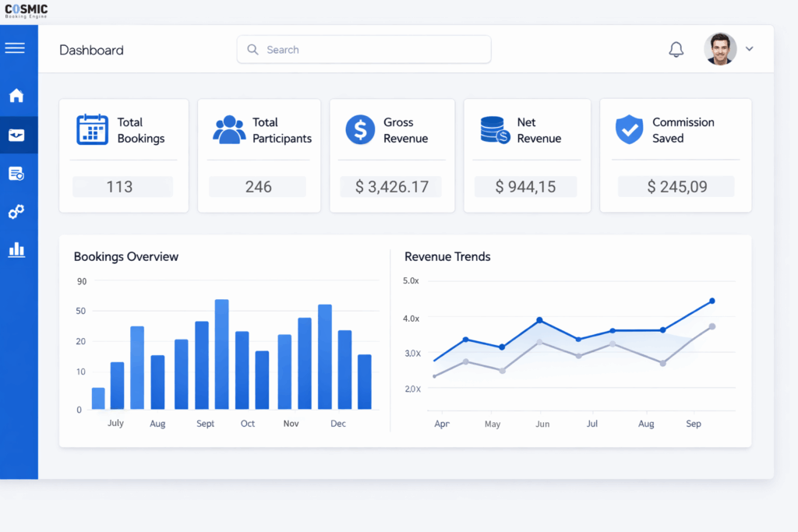
Task: Select the 113 total bookings value
Action: click(x=119, y=187)
